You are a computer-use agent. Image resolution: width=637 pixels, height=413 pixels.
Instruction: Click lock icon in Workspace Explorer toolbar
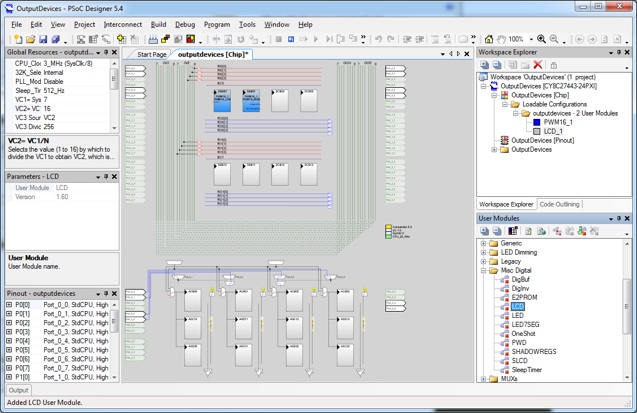click(553, 65)
